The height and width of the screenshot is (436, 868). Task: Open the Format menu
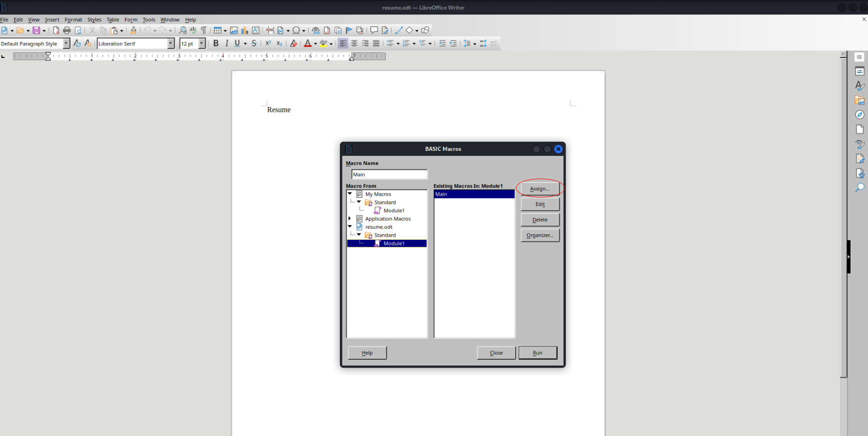point(73,20)
